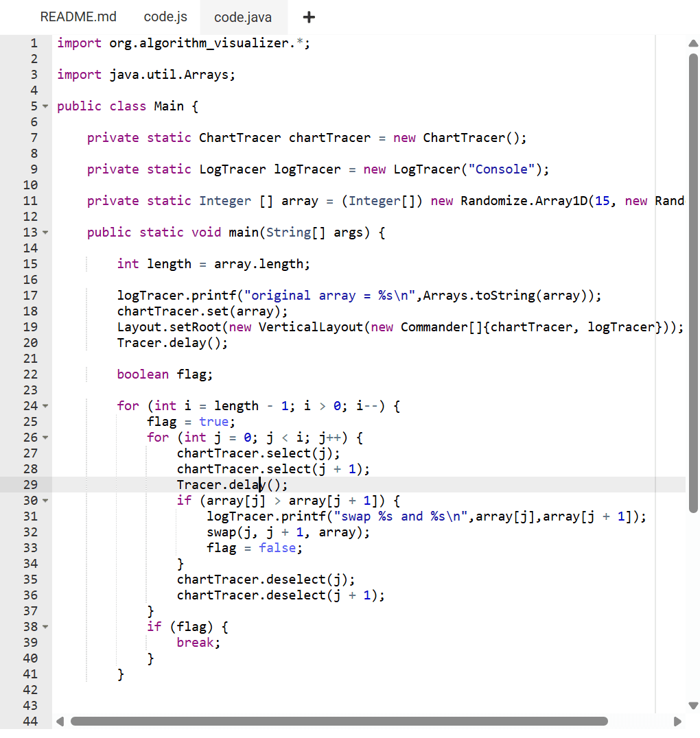Click the vertical scrollbar up arrow

(x=692, y=43)
